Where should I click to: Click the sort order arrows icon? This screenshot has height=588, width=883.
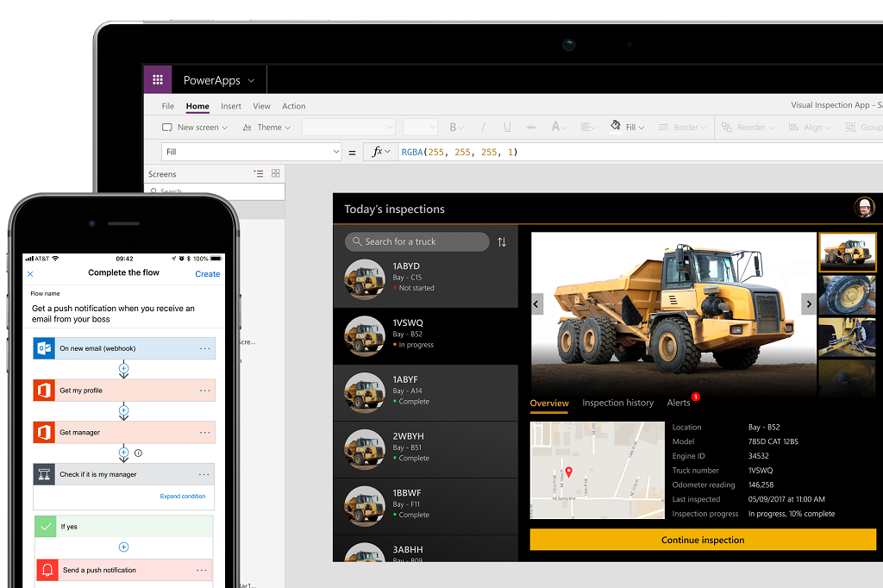(502, 242)
